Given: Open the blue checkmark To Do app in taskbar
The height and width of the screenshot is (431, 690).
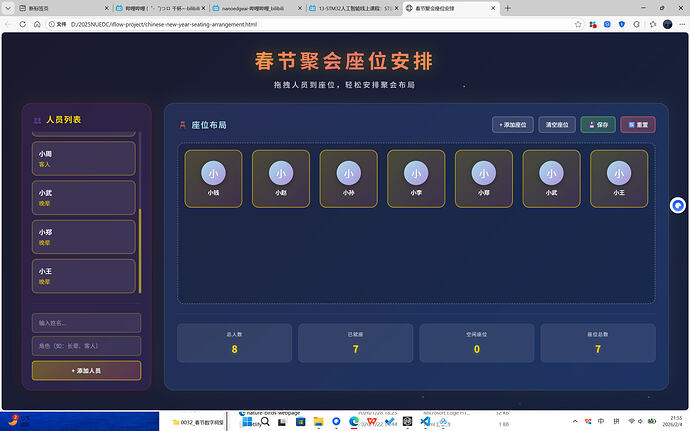Looking at the screenshot, I should (389, 422).
